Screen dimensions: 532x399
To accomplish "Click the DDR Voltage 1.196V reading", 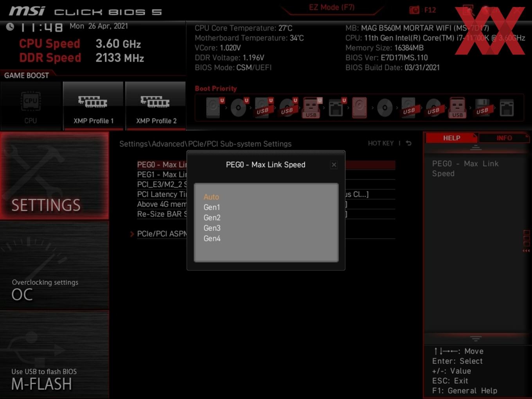I will click(230, 58).
